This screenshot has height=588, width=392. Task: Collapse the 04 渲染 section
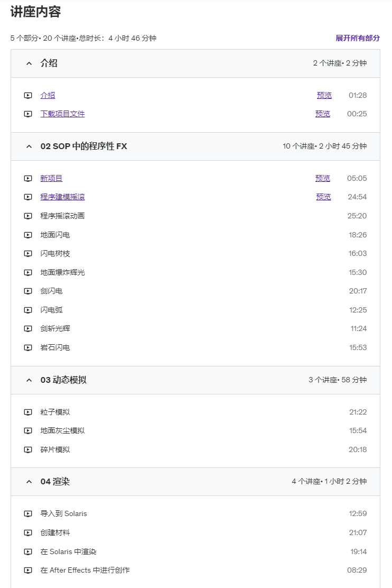coord(29,482)
